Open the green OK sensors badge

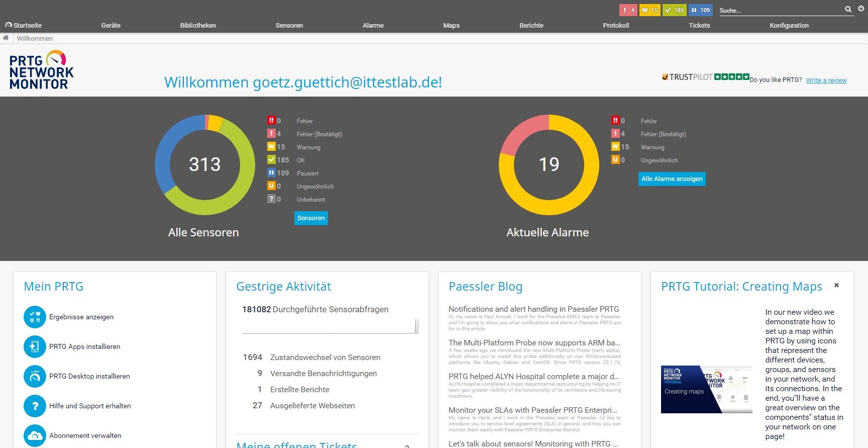(x=674, y=10)
